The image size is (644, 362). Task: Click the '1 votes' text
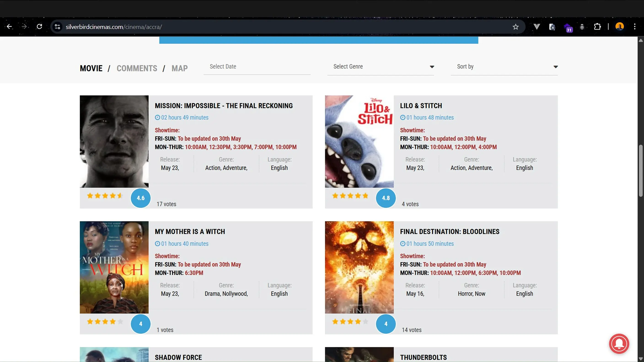[x=165, y=330]
